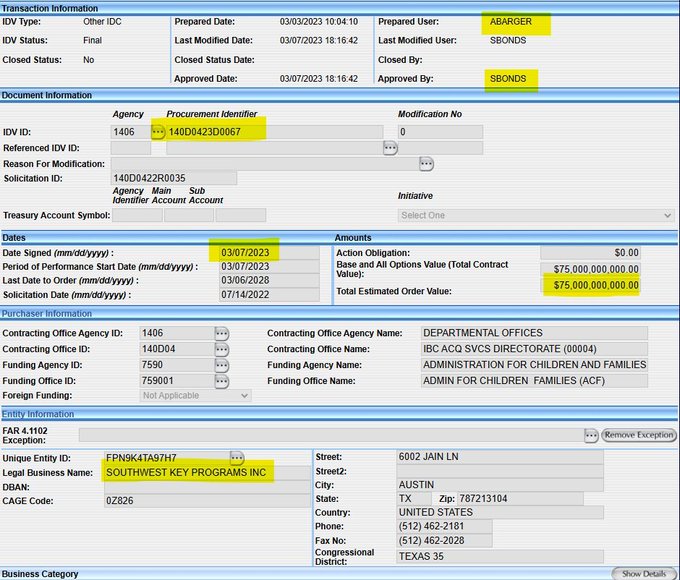Open the Unique Entity ID lookup ellipsis
The width and height of the screenshot is (680, 580).
click(236, 458)
